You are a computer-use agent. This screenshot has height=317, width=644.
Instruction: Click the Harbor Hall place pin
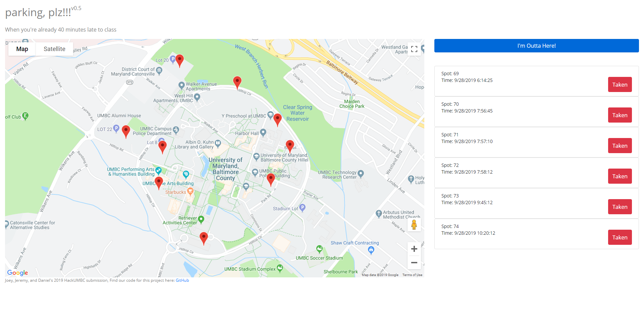pyautogui.click(x=263, y=133)
